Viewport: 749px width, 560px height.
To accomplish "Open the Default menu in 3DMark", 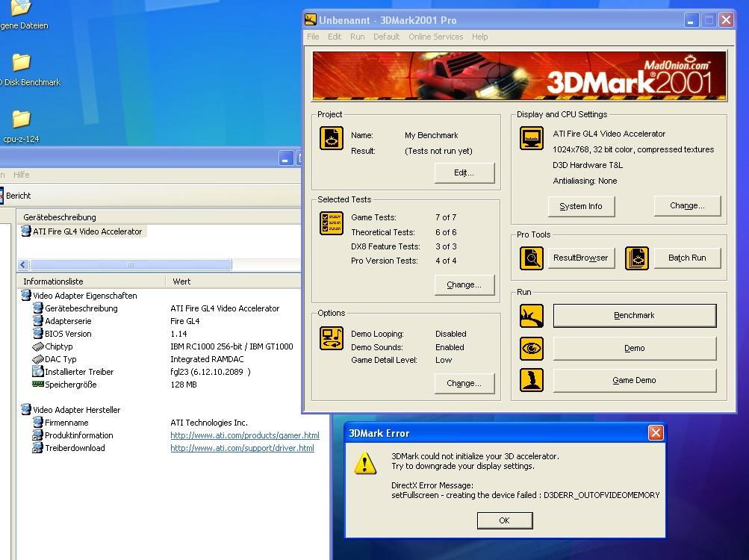I will coord(386,37).
